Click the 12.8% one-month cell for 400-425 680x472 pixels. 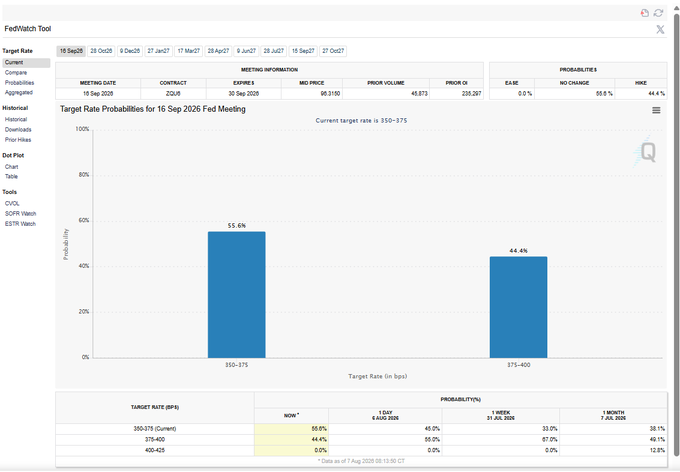point(613,450)
